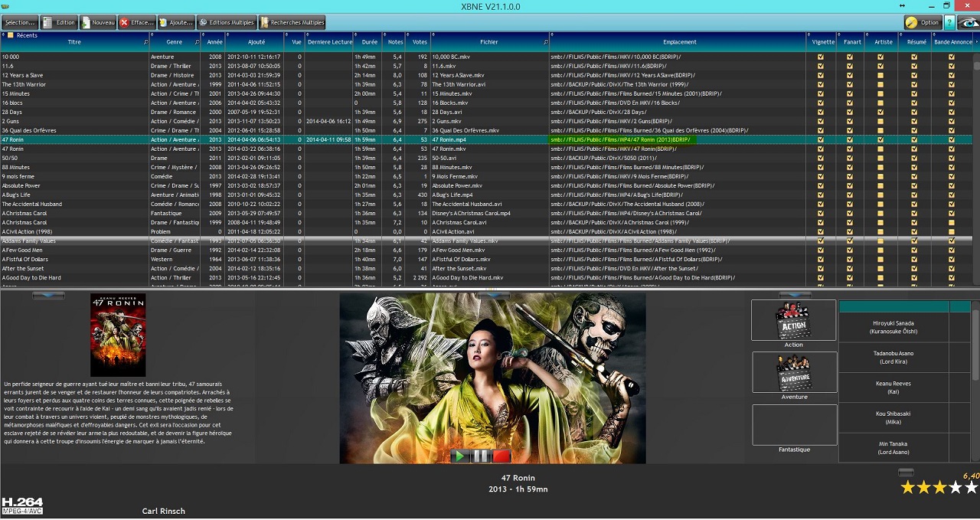Toggle Artiste checkbox for 12 Years a Slave
This screenshot has width=980, height=520.
coord(880,75)
